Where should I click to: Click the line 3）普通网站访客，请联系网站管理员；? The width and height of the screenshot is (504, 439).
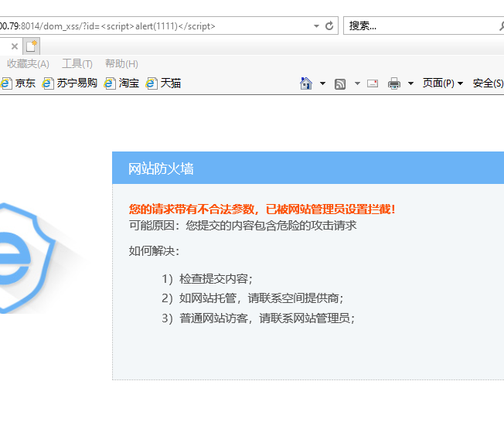pos(258,318)
